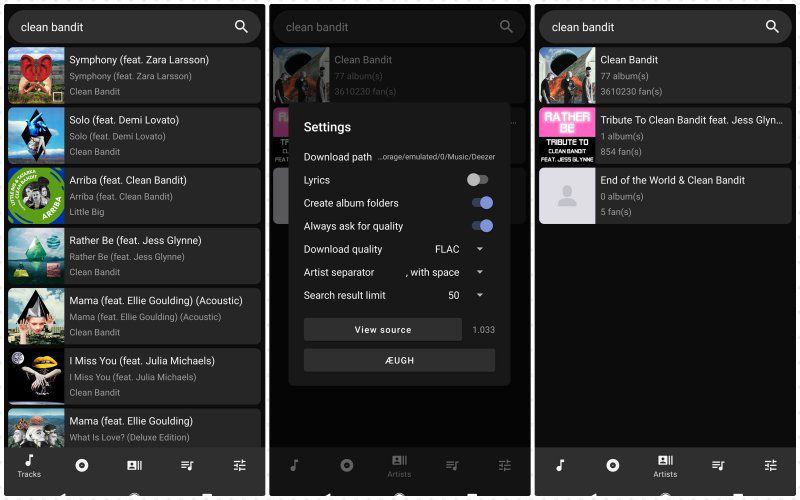Tap dimmed playlists icon in middle screen
This screenshot has height=500, width=800.
(x=452, y=465)
